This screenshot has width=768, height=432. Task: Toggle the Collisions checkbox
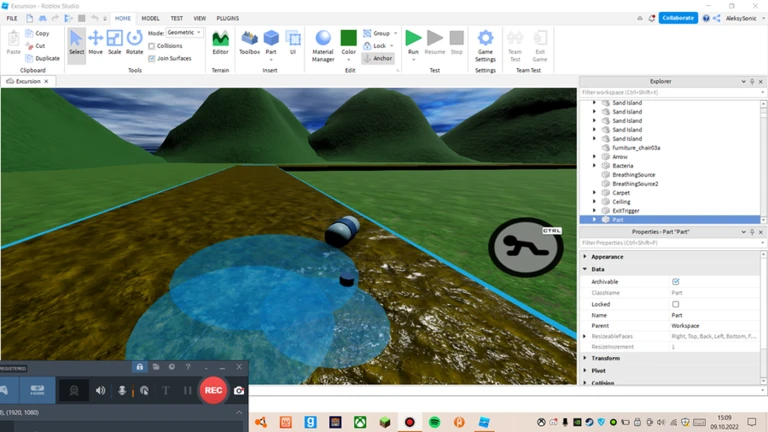(x=152, y=46)
